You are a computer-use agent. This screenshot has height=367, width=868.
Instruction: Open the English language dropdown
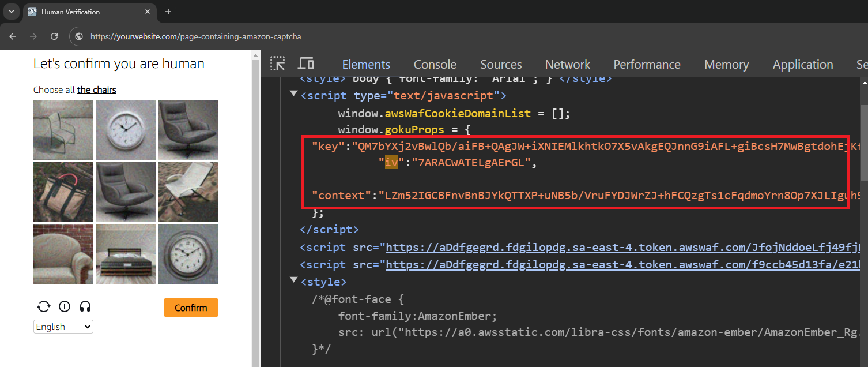[x=63, y=327]
